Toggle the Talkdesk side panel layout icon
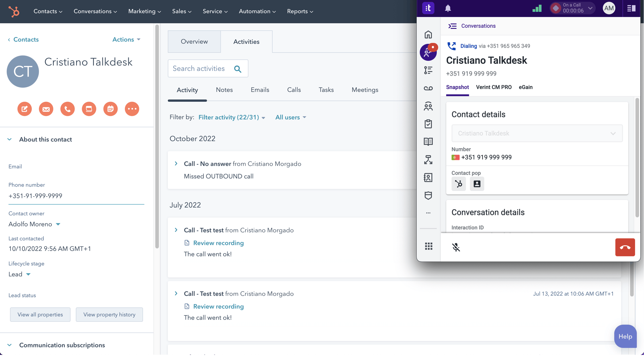The image size is (644, 362). [x=631, y=8]
